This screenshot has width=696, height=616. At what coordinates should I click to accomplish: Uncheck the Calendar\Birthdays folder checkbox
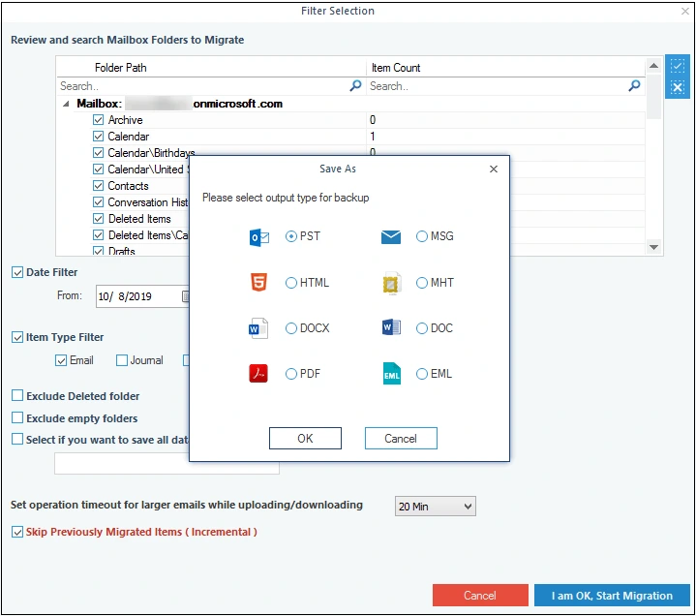pos(98,153)
